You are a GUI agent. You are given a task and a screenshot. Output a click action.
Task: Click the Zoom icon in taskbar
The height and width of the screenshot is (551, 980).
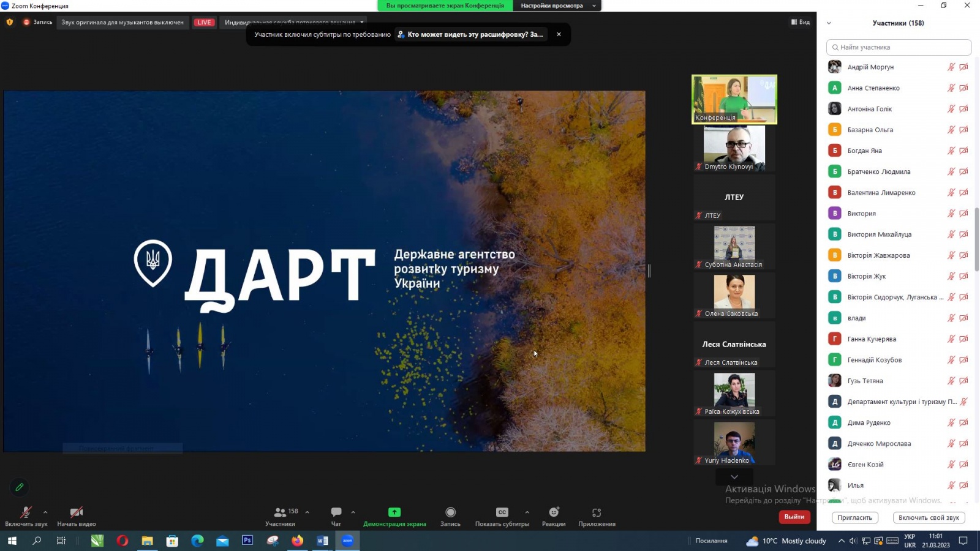click(x=347, y=541)
